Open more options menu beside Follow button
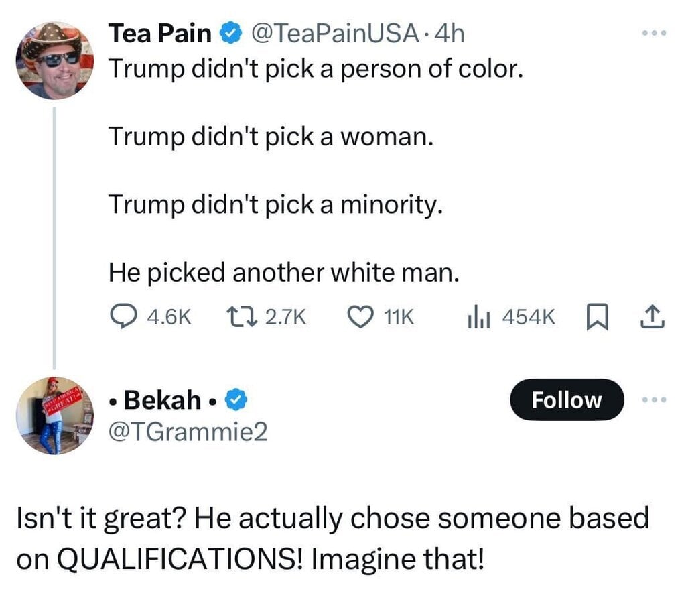Viewport: 686px width, 616px height. point(654,399)
